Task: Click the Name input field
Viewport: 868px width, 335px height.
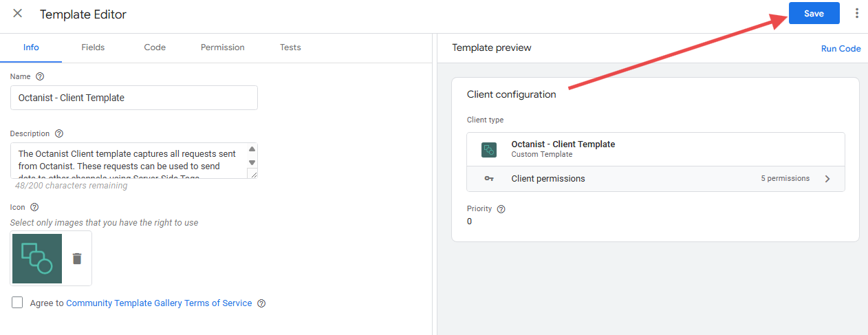Action: pyautogui.click(x=134, y=98)
